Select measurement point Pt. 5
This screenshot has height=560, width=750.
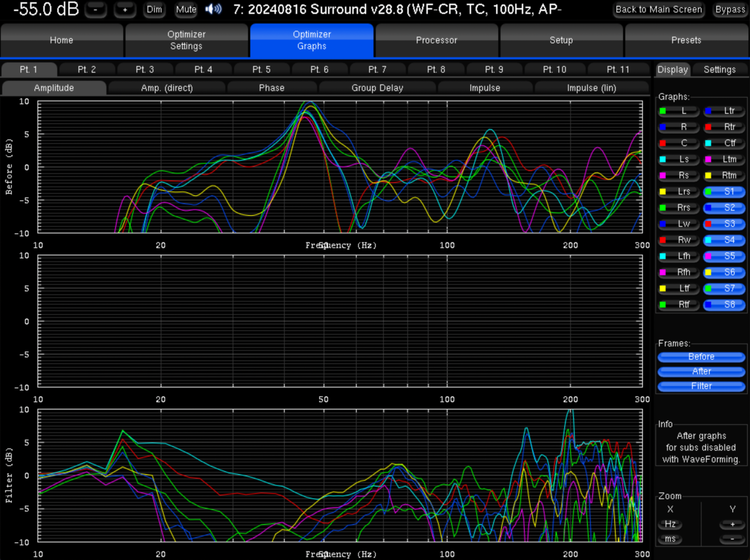click(261, 69)
